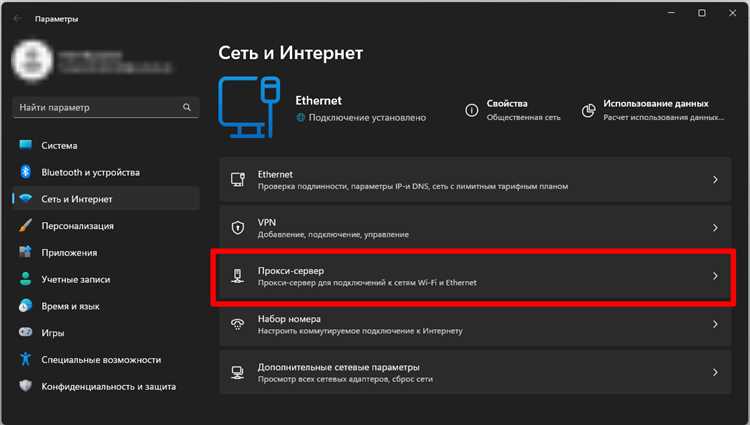Click the Набор номера dial-up icon
Viewport: 750px width, 425px height.
pyautogui.click(x=238, y=324)
